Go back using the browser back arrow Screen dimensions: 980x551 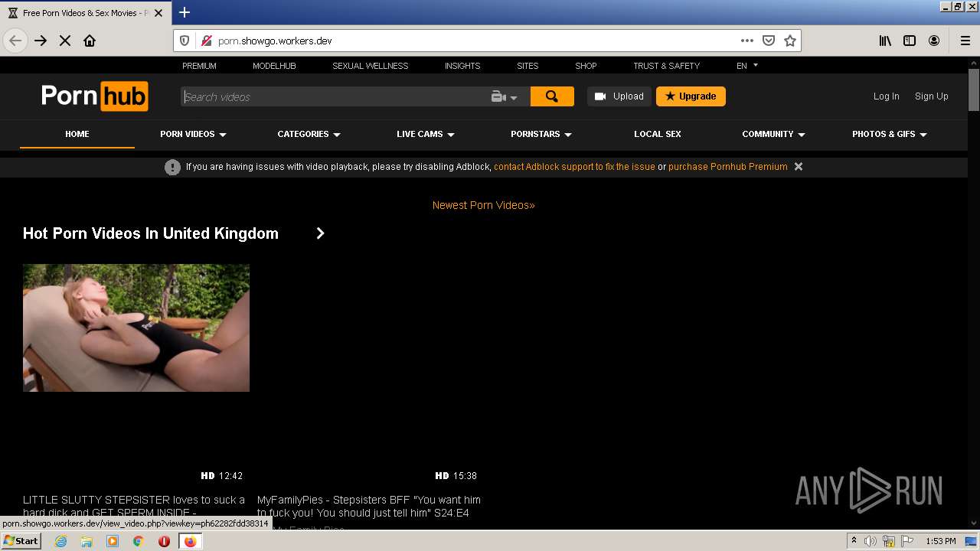[x=15, y=41]
